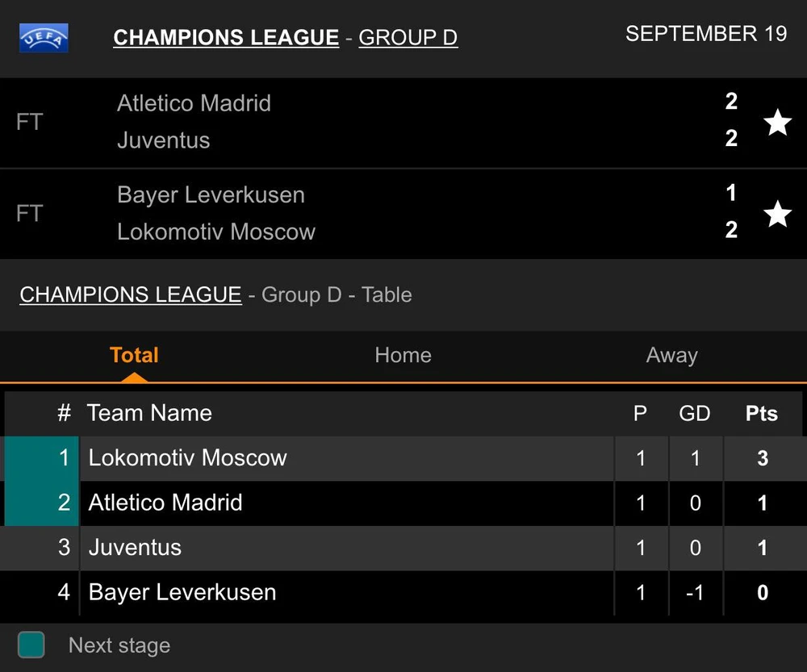The height and width of the screenshot is (672, 807).
Task: Switch to the Home standings tab
Action: [403, 356]
